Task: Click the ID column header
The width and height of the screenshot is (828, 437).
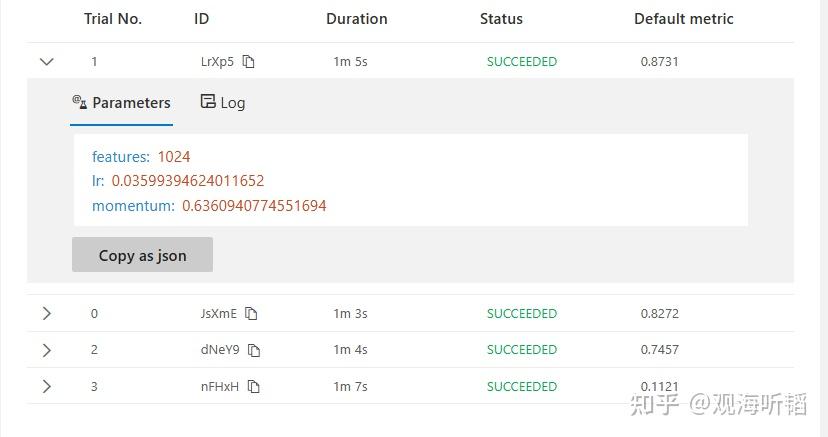Action: (x=201, y=19)
